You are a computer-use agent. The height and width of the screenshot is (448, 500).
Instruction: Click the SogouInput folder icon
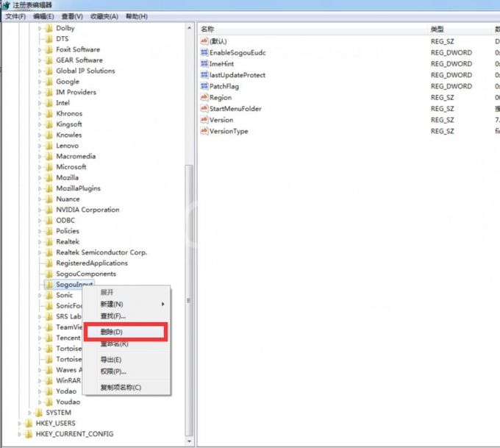[49, 284]
